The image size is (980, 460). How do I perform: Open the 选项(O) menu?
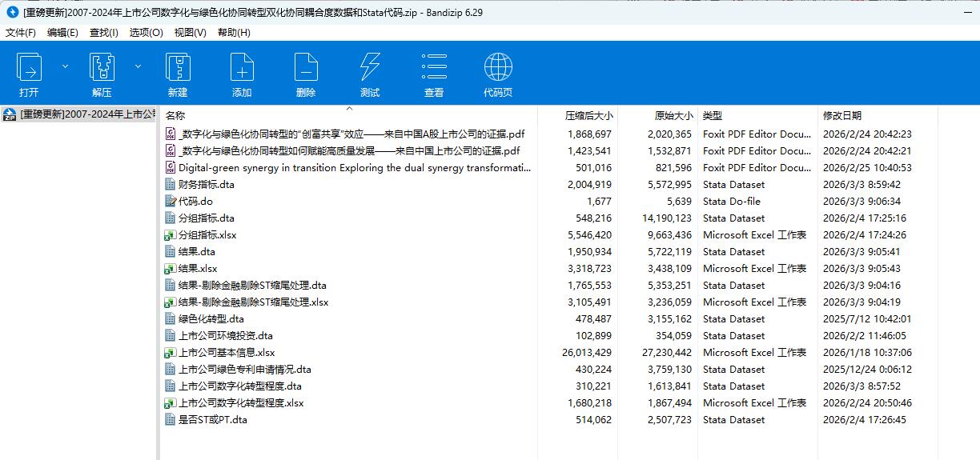point(146,33)
